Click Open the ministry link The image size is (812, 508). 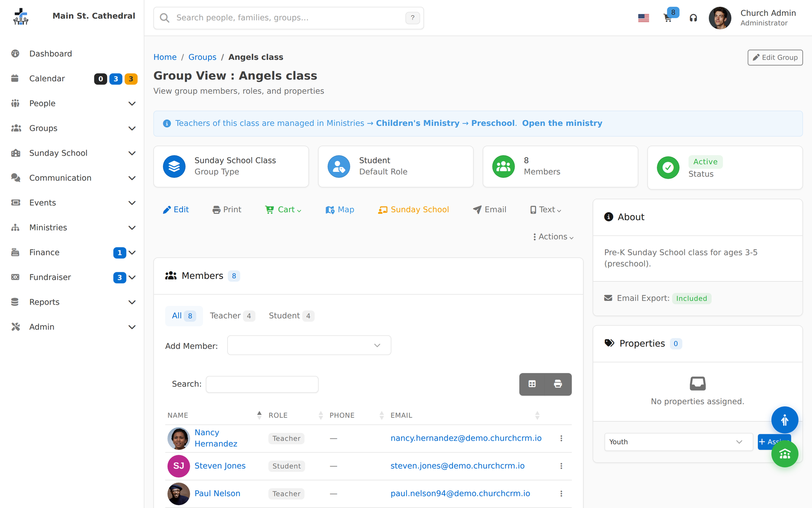pyautogui.click(x=562, y=123)
